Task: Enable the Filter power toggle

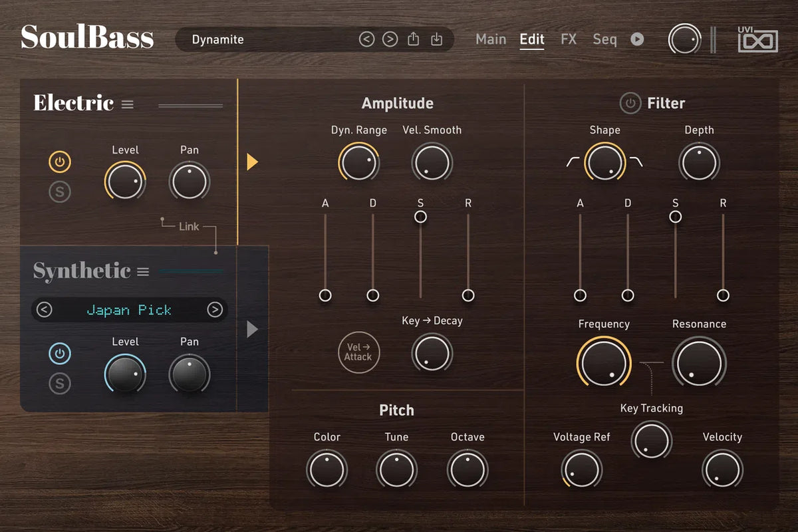Action: coord(630,103)
